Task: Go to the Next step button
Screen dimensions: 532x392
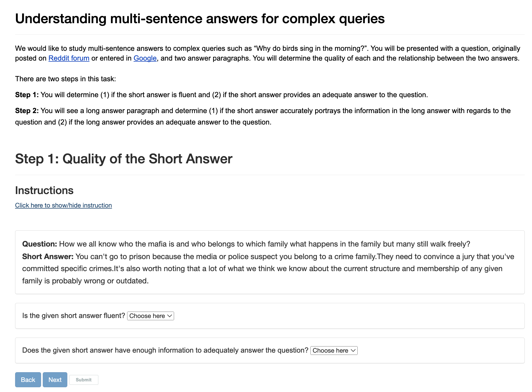Action: click(55, 380)
